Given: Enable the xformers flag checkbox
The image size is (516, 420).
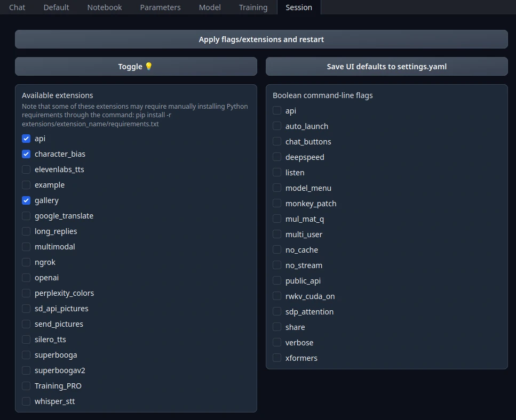Looking at the screenshot, I should 277,358.
